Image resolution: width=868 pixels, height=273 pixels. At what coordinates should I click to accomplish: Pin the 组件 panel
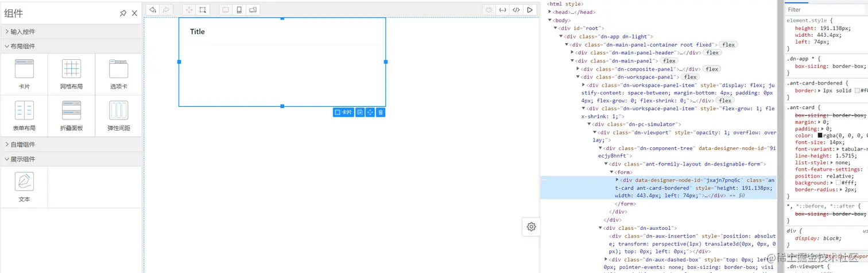click(x=123, y=13)
